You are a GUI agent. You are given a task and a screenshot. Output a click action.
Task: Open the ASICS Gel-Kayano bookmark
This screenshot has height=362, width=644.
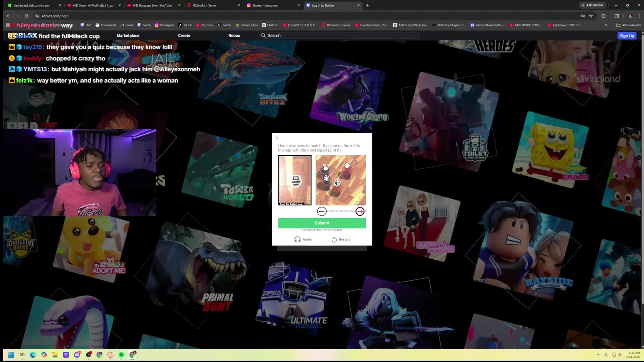449,25
